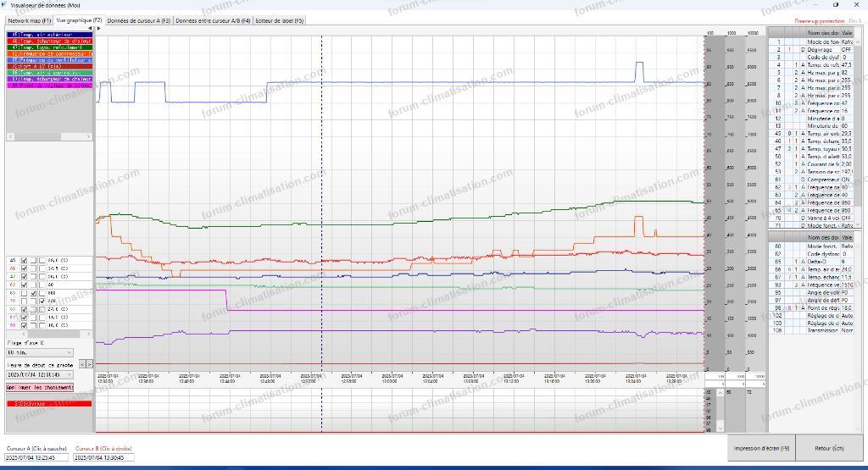Click the Cursor B time field
Viewport: 868px width, 470px height.
point(104,458)
